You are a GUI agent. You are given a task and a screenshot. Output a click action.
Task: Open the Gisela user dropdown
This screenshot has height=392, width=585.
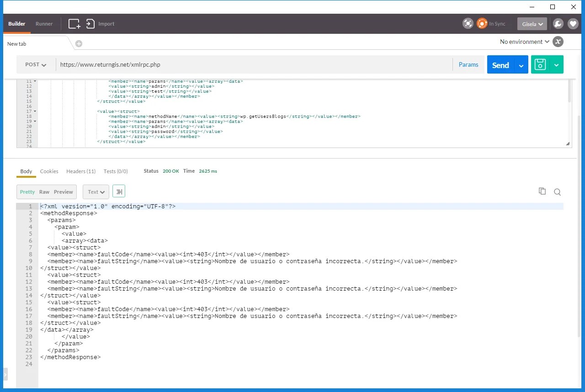tap(532, 24)
